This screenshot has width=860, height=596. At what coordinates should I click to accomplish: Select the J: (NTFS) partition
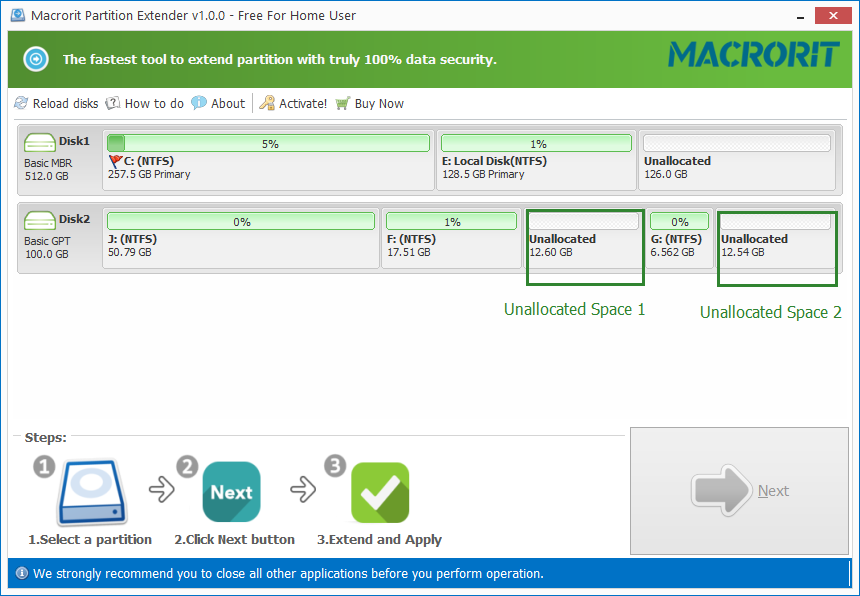[241, 239]
